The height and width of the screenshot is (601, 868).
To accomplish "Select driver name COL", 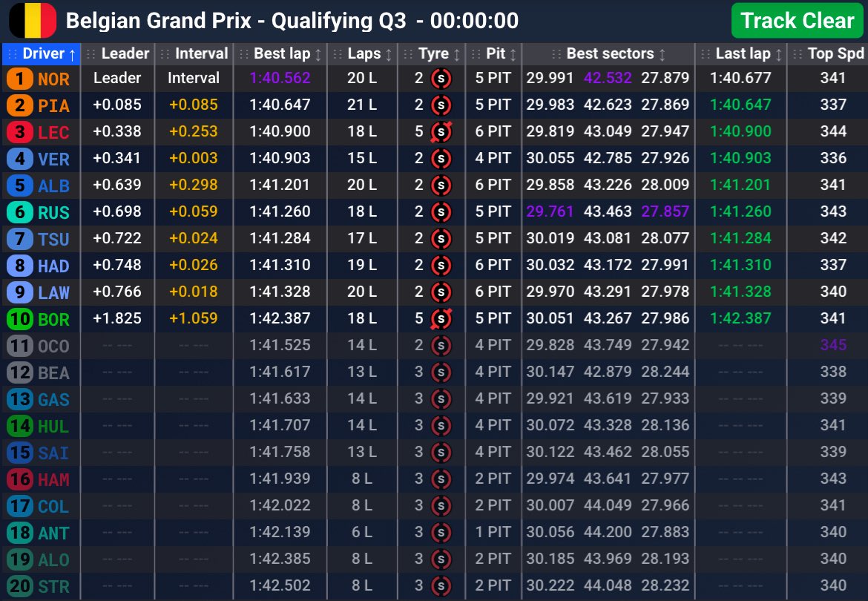I will 53,506.
